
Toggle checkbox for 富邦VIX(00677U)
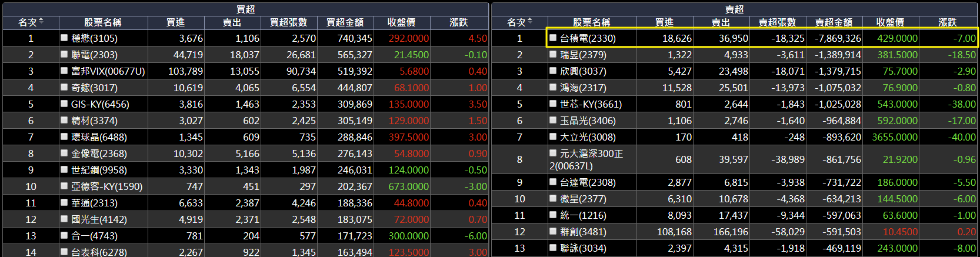tap(64, 71)
